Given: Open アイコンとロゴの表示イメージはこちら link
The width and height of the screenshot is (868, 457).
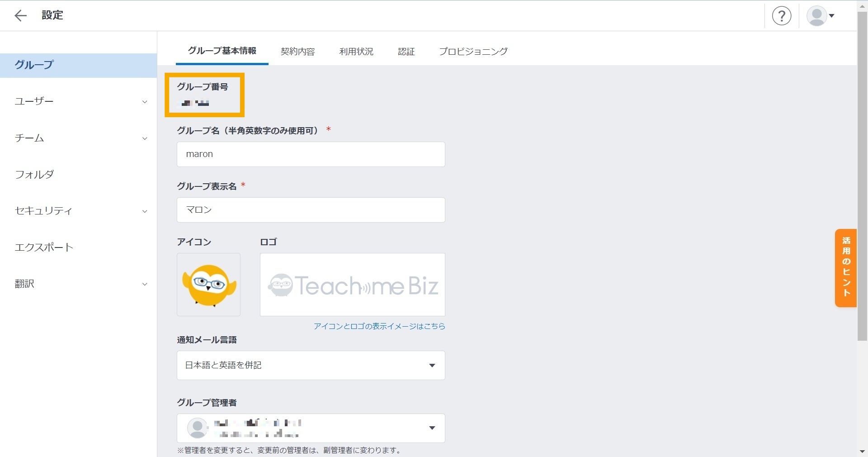Looking at the screenshot, I should [x=379, y=326].
